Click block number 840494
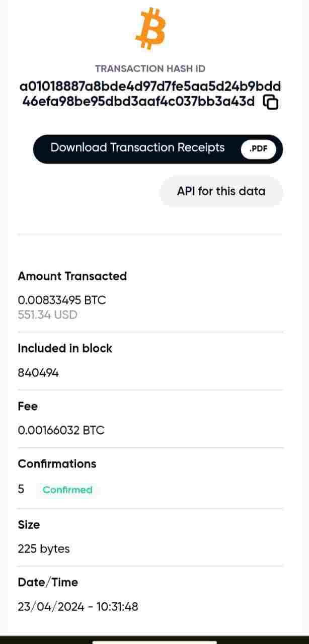The width and height of the screenshot is (309, 644). coord(38,373)
